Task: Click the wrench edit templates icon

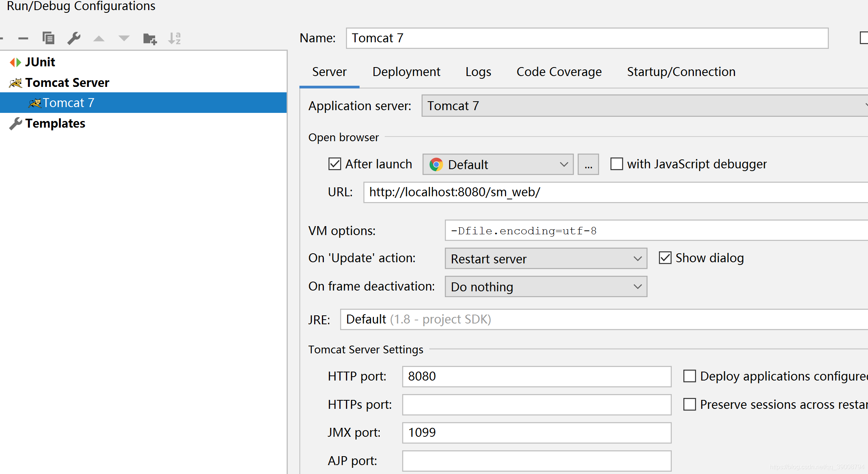Action: click(x=74, y=38)
